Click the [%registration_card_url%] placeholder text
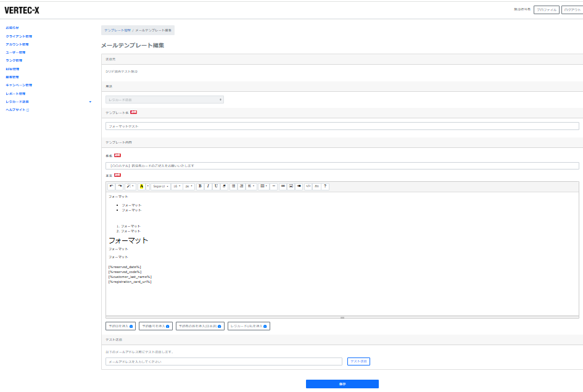Screen dimensions: 583x392 pos(130,282)
